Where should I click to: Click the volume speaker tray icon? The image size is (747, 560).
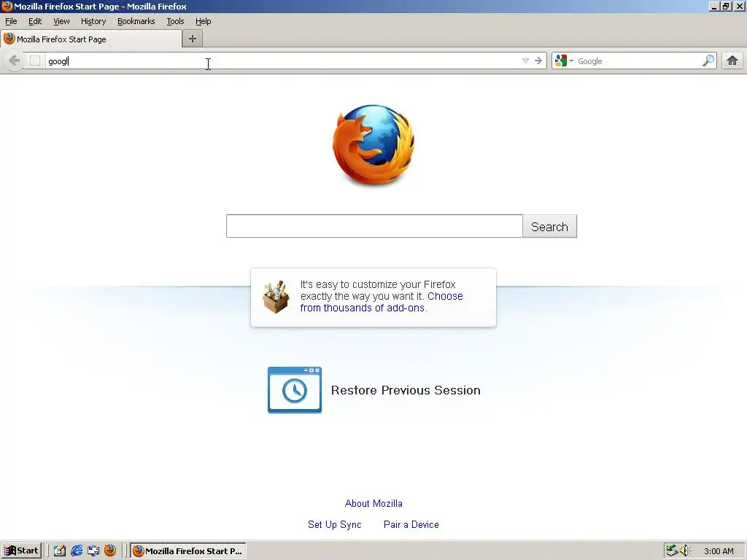(x=685, y=551)
